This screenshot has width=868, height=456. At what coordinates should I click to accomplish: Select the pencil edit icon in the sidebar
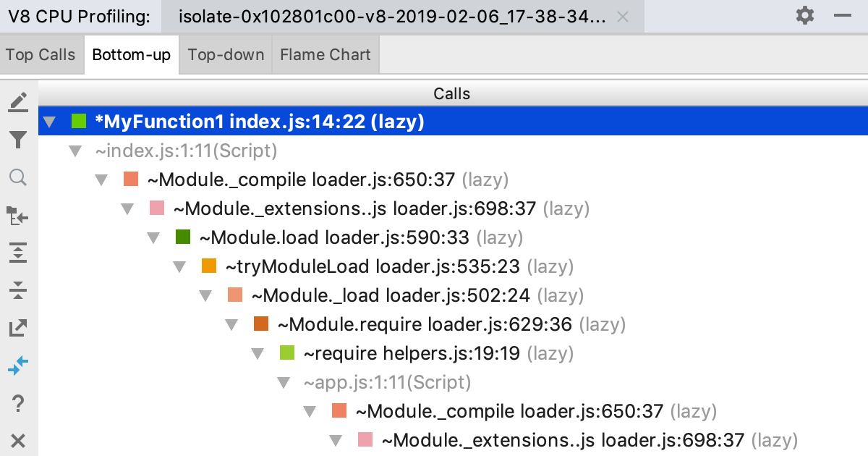pyautogui.click(x=18, y=101)
